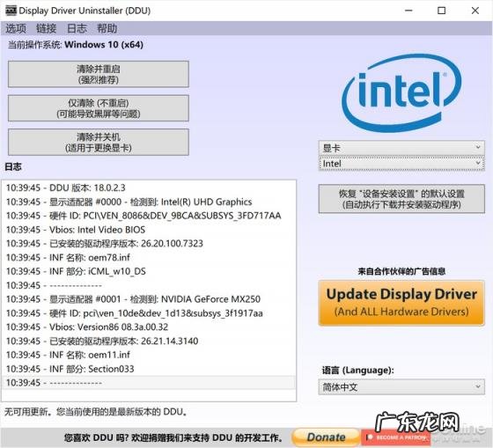The width and height of the screenshot is (493, 448).
Task: Click the Donate button
Action: [326, 437]
